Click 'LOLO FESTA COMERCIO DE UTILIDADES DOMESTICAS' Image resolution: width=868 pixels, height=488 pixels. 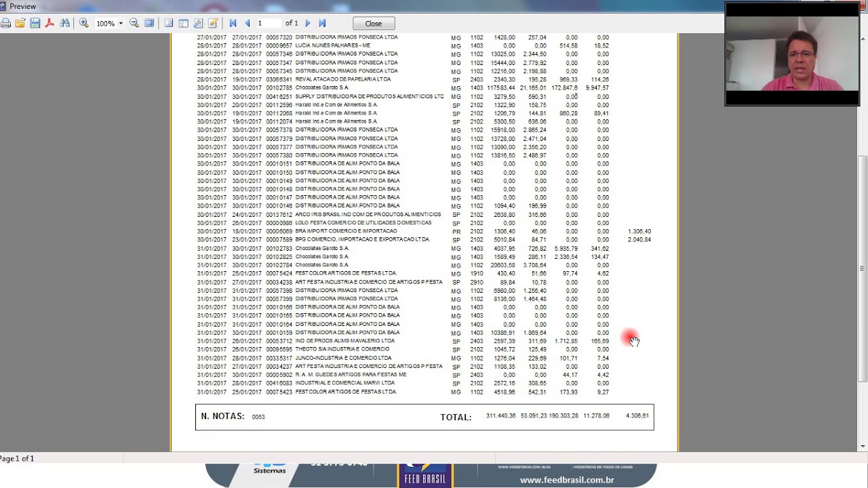pos(363,223)
